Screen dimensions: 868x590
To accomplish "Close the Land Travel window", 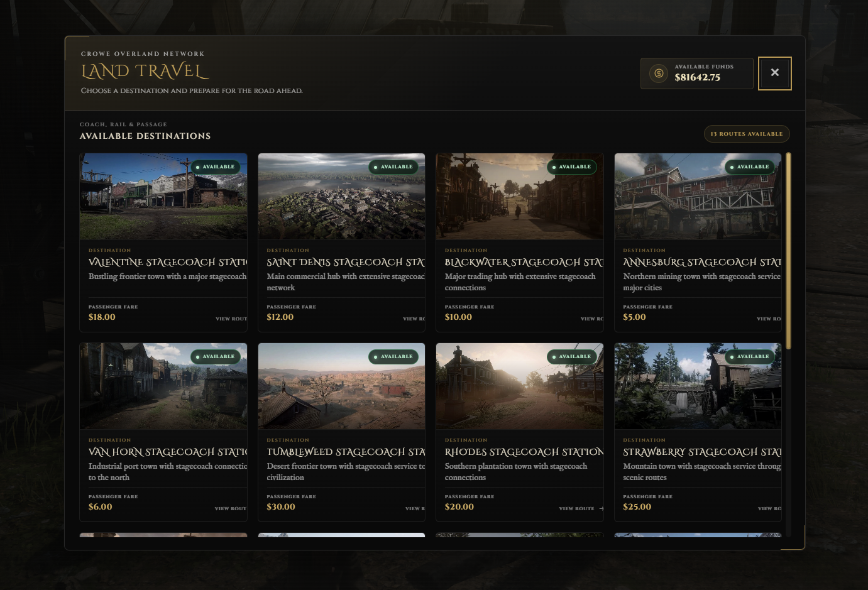I will tap(774, 73).
